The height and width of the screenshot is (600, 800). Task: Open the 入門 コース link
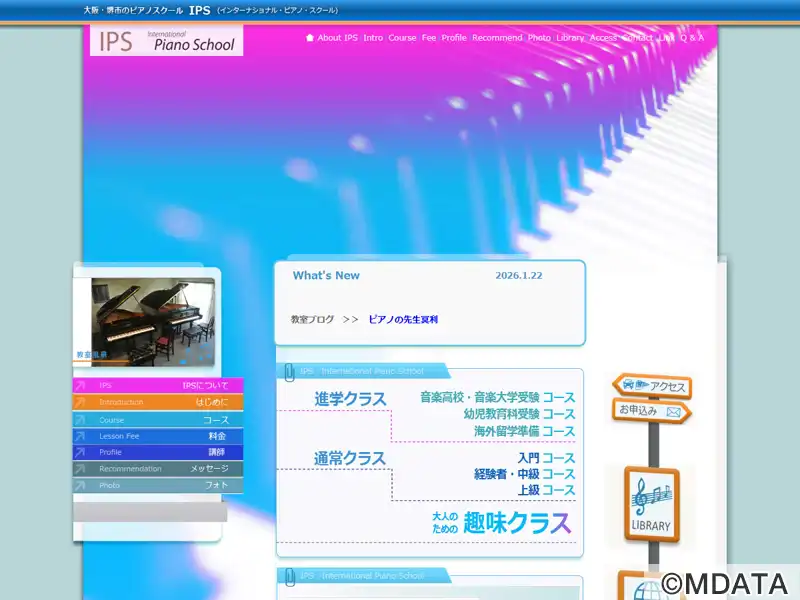(546, 458)
